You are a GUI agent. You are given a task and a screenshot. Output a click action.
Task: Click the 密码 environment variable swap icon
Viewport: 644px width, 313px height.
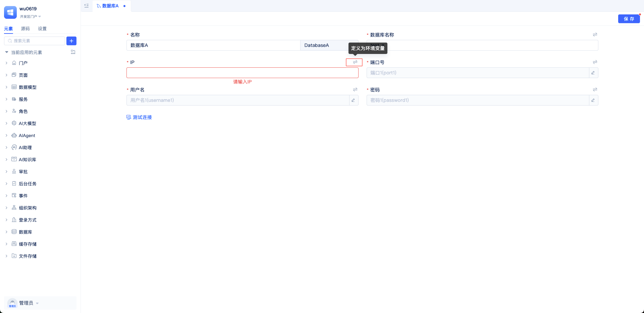tap(595, 89)
